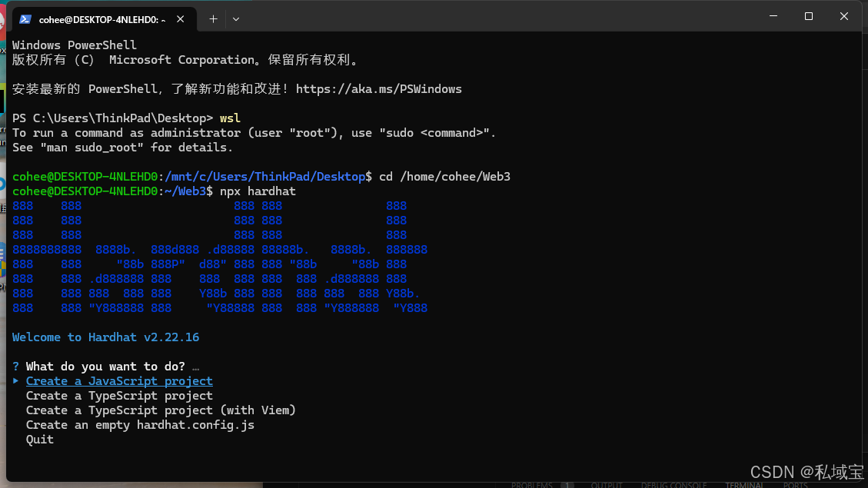Viewport: 868px width, 488px height.
Task: Open a new terminal tab with the plus icon
Action: [x=213, y=19]
